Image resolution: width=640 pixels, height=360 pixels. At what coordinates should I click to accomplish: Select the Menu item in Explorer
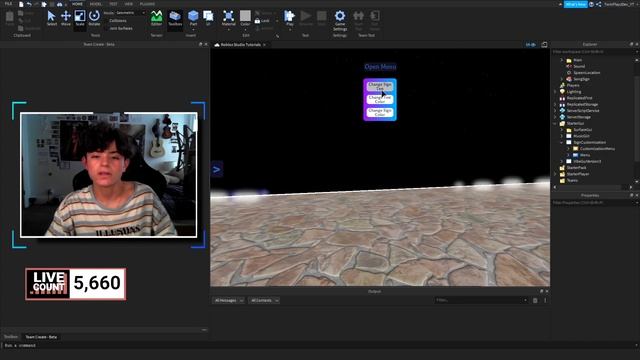[584, 155]
